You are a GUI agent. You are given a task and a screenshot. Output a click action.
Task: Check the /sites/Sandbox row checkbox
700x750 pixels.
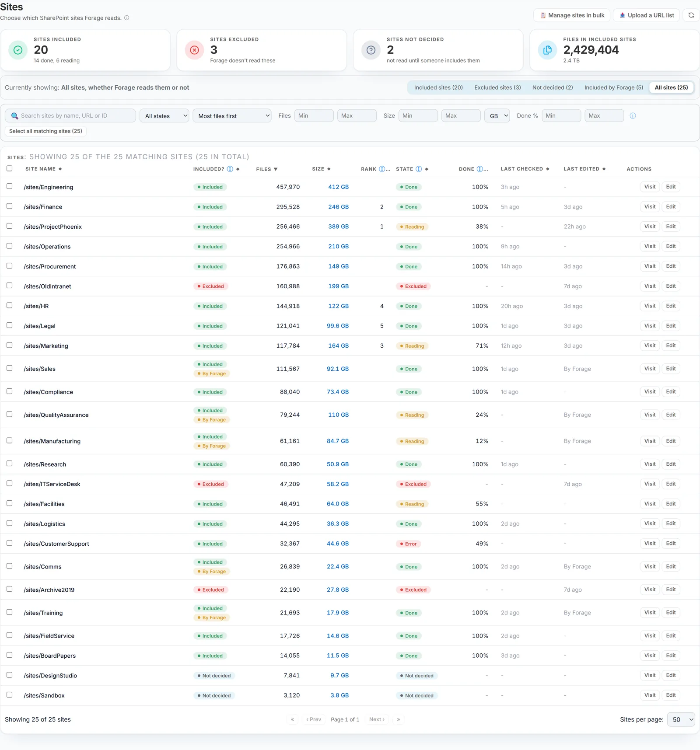(10, 695)
